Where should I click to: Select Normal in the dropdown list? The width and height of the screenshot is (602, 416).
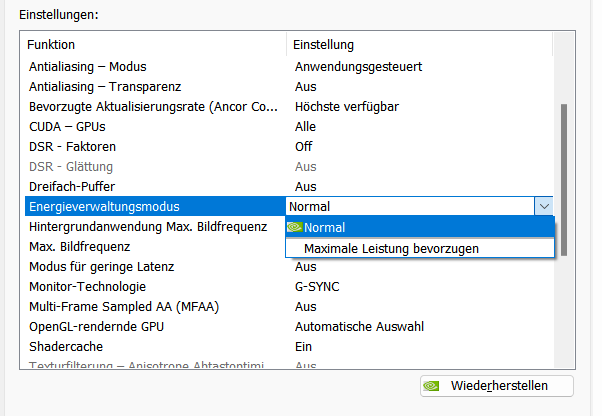point(420,227)
